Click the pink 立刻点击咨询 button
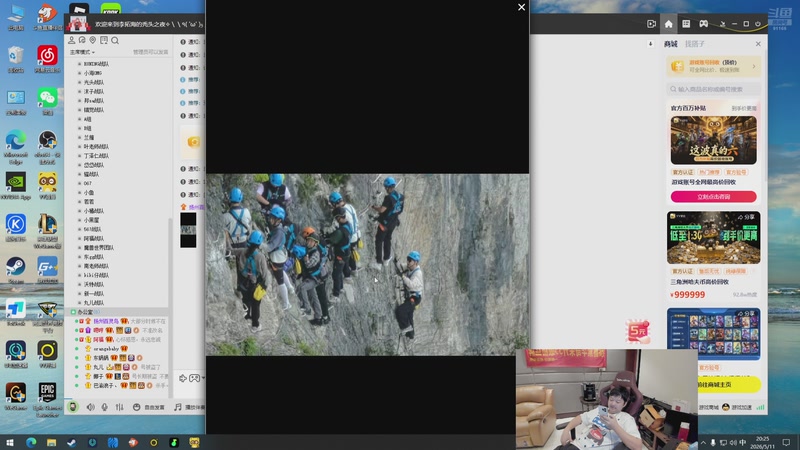800x450 pixels. 713,196
